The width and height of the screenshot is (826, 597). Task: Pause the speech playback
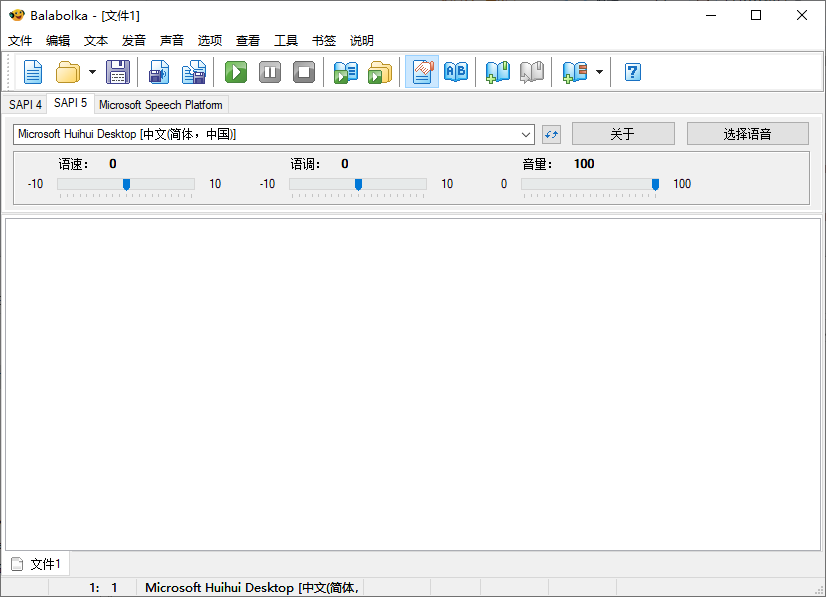tap(270, 72)
